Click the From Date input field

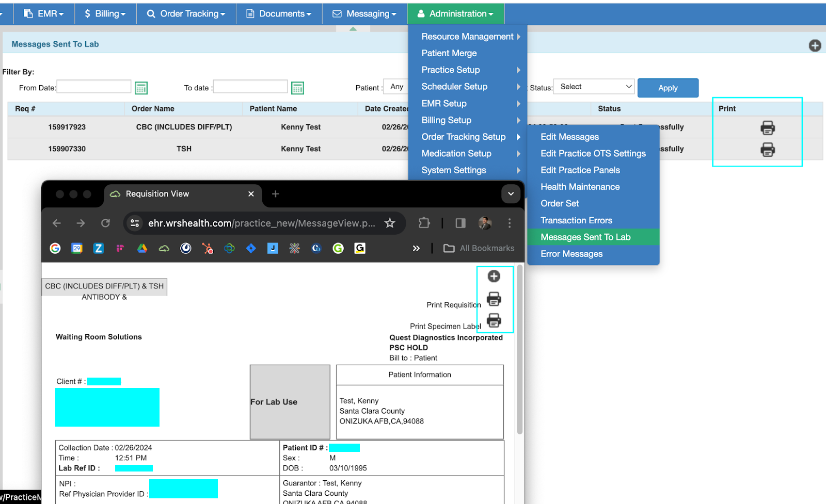tap(94, 87)
